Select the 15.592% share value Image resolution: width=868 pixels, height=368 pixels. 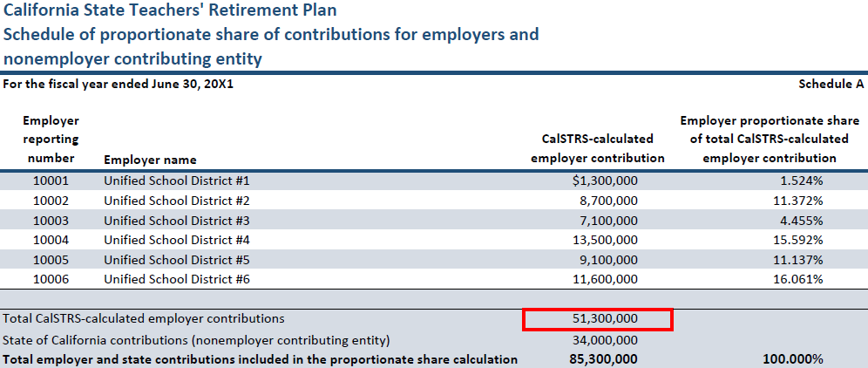pos(799,240)
